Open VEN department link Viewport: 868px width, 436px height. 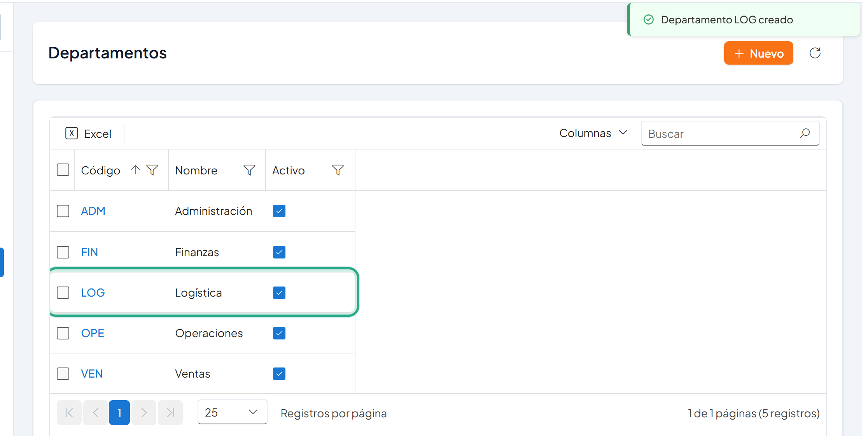tap(92, 374)
